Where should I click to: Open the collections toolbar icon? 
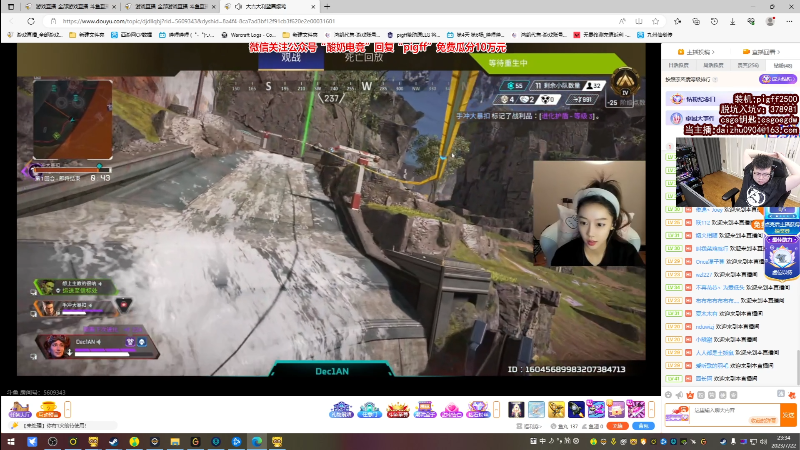(x=696, y=21)
